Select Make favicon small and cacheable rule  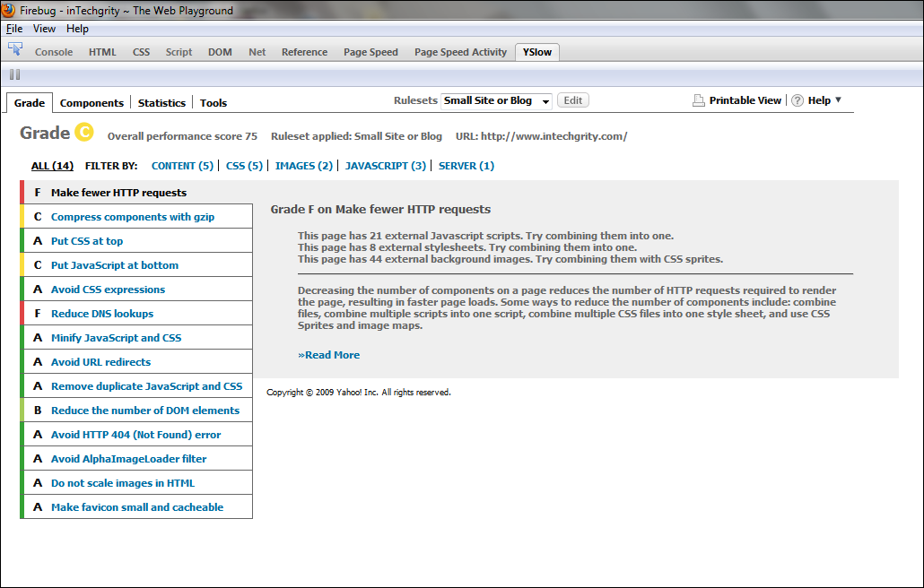136,506
